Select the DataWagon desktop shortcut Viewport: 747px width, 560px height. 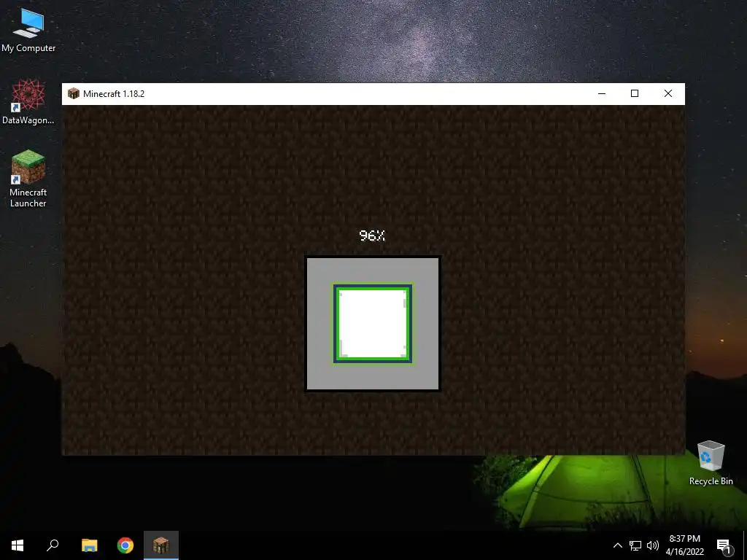[28, 102]
